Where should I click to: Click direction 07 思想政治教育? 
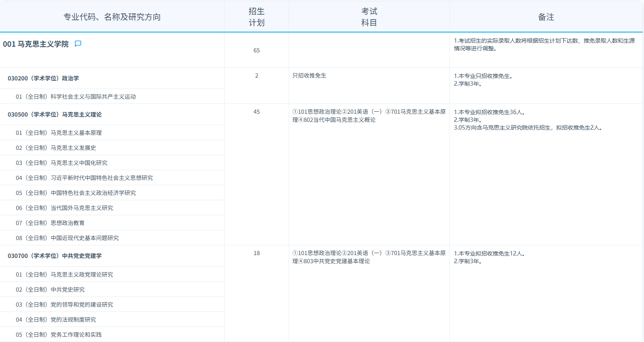tap(50, 223)
